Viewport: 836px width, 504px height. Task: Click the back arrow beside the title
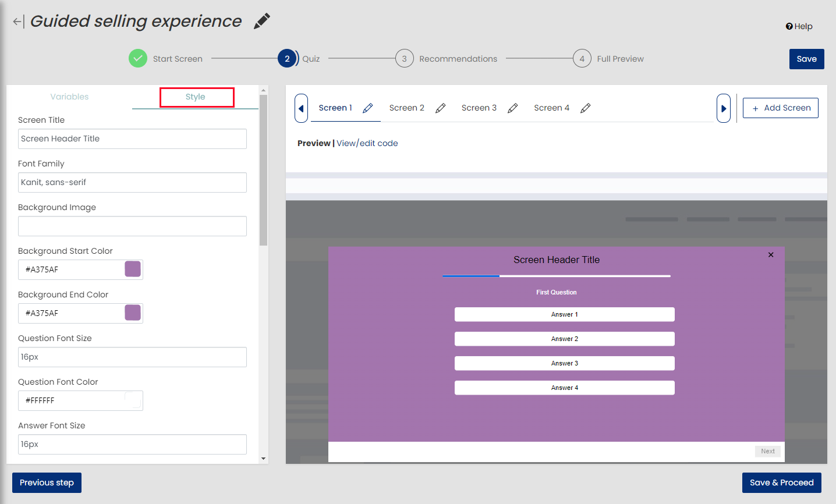[18, 22]
